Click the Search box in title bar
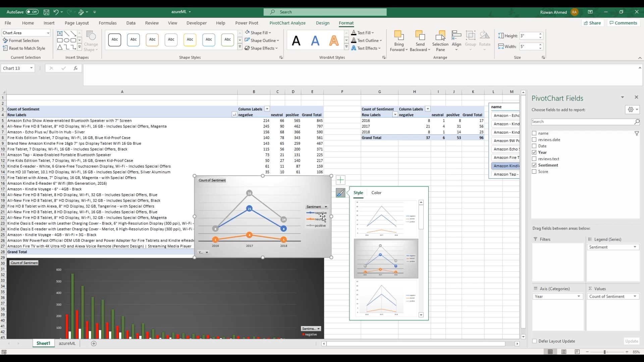This screenshot has height=362, width=644. point(325,12)
